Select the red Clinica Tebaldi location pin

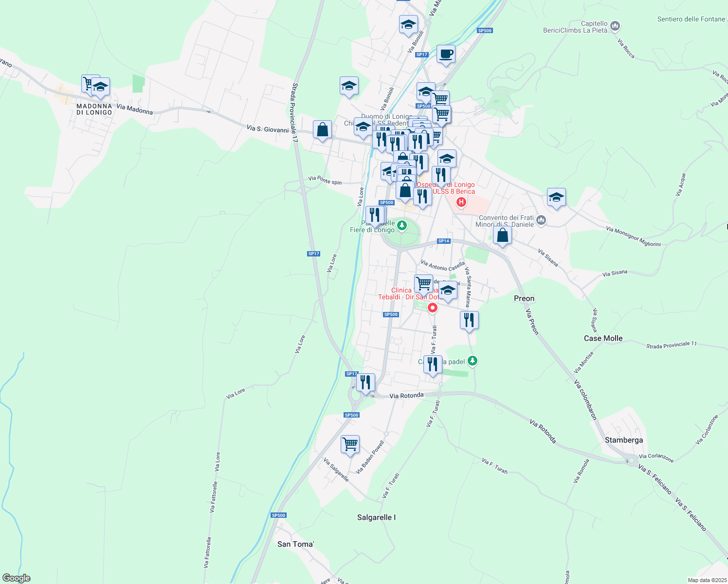[x=432, y=308]
